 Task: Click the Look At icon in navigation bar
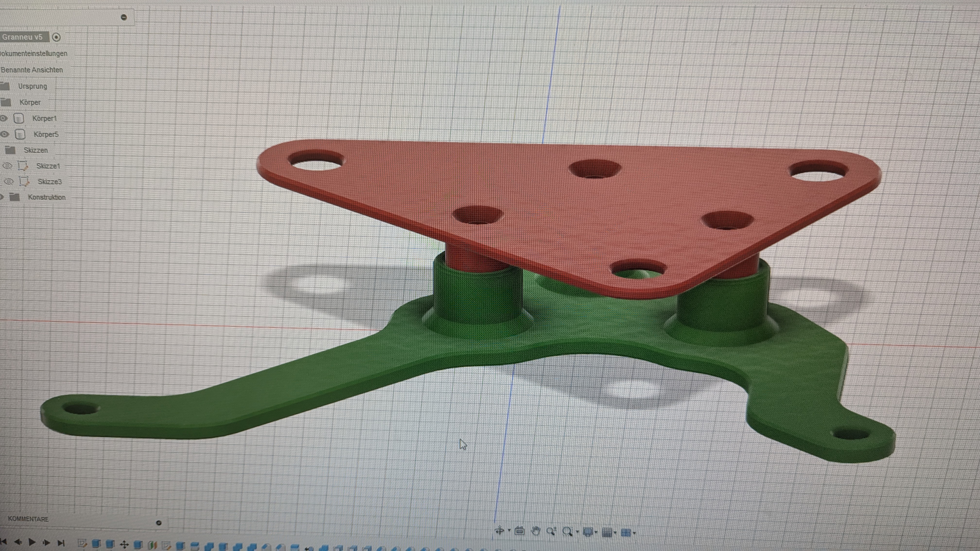pyautogui.click(x=519, y=531)
